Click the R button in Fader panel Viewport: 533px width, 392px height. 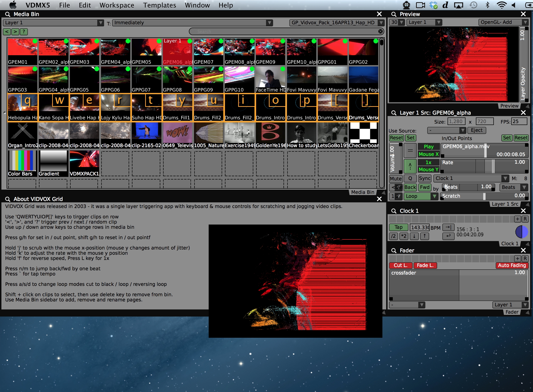tap(525, 259)
